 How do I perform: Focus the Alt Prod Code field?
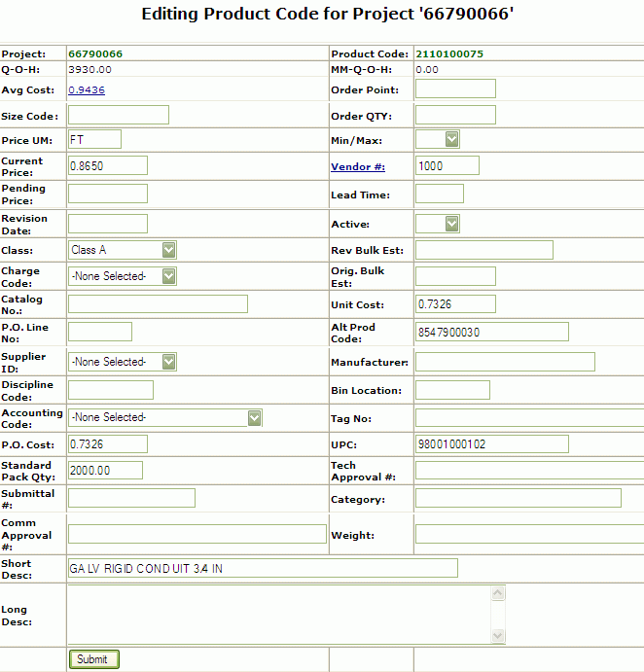(x=491, y=332)
